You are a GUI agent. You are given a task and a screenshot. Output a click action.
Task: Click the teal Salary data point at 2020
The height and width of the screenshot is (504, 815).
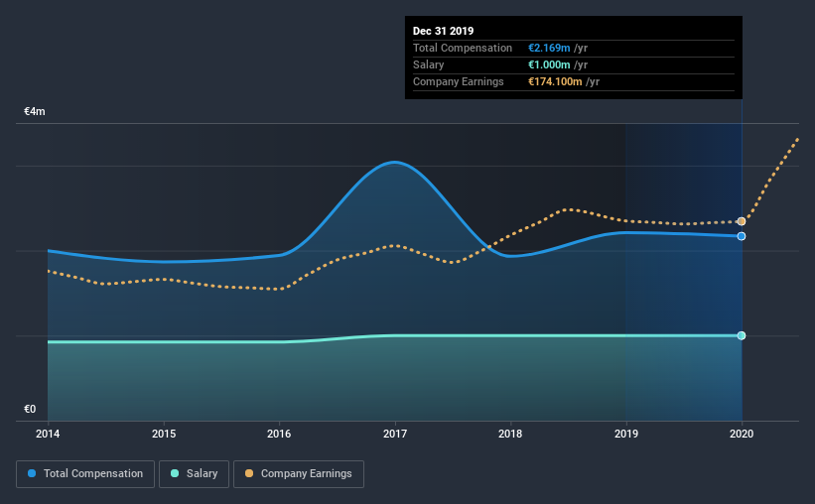click(742, 335)
